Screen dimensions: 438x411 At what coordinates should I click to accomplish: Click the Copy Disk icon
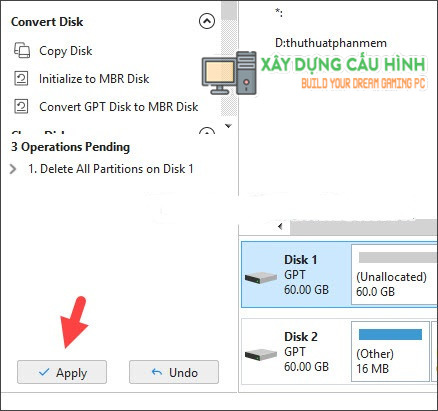(x=22, y=51)
